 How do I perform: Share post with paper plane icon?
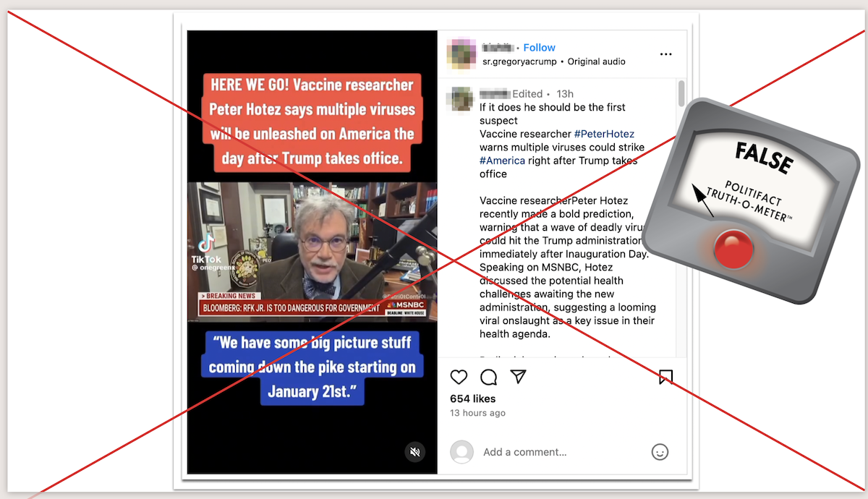(x=518, y=377)
